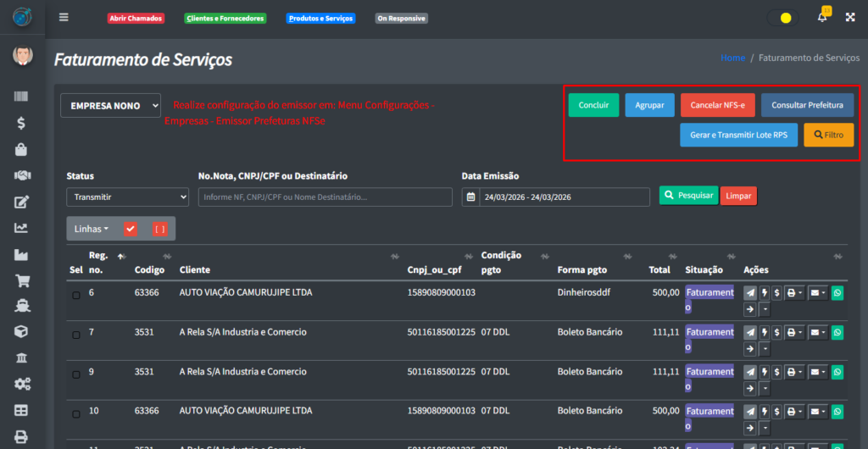The image size is (868, 449).
Task: Click paper plane icon for Reg. no. 7
Action: [x=749, y=333]
